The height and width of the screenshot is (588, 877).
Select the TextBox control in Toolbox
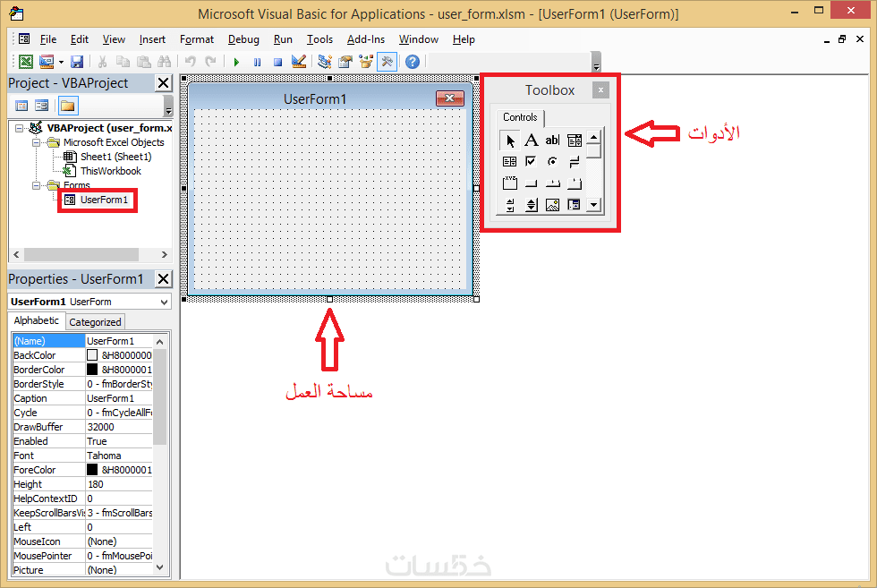tap(552, 141)
